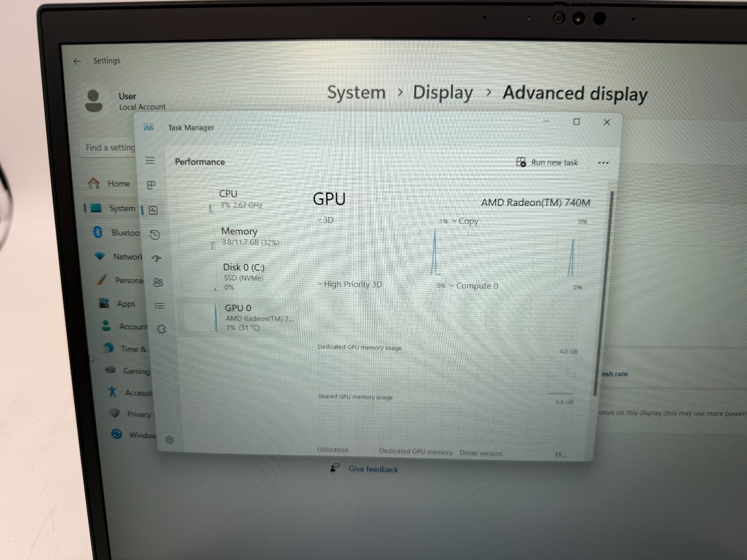747x560 pixels.
Task: Click the Privacy shield icon
Action: click(x=114, y=413)
